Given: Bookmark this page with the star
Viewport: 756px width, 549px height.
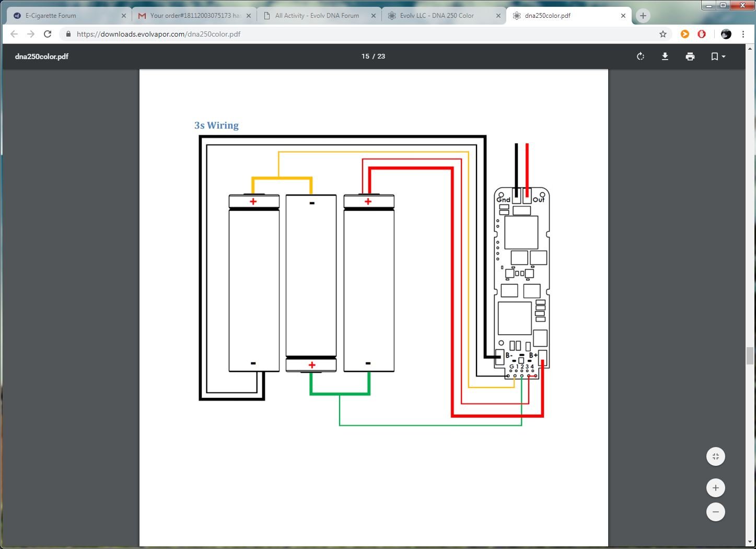Looking at the screenshot, I should tap(663, 34).
